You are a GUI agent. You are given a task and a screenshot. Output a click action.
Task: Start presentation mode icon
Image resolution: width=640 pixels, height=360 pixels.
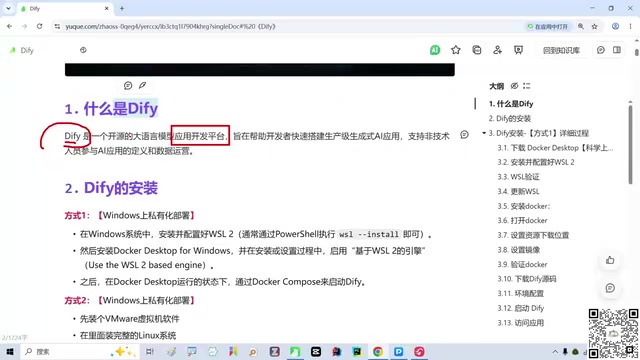click(x=518, y=50)
